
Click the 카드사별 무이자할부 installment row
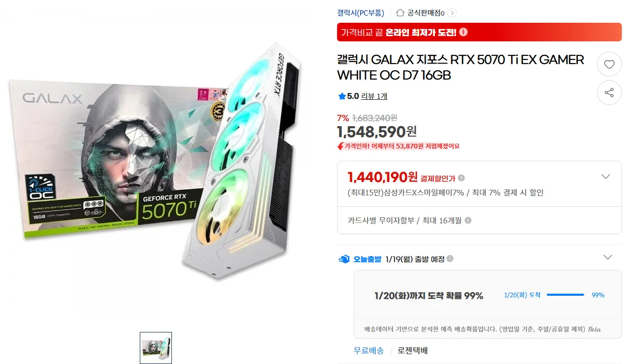479,220
